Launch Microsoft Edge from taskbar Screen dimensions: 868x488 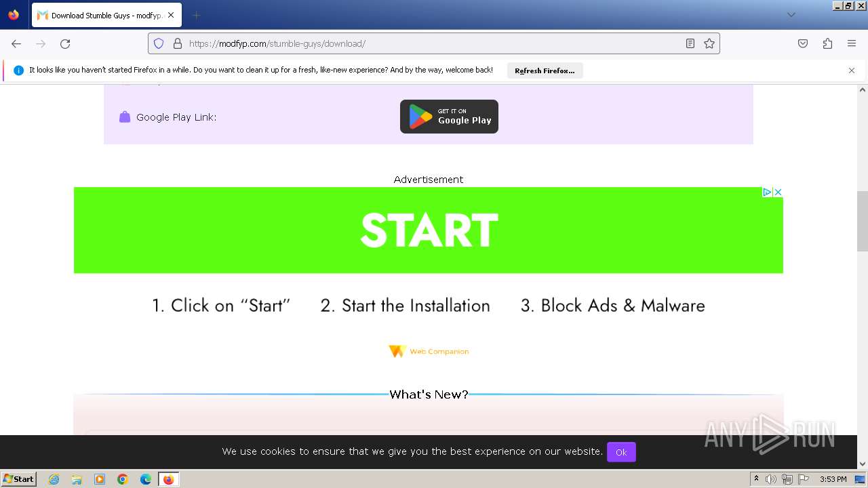[146, 479]
